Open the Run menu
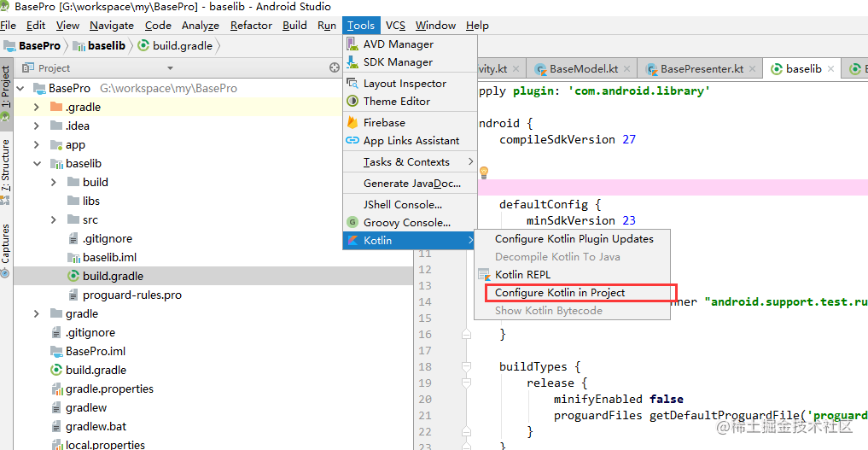This screenshot has width=868, height=450. click(x=327, y=26)
